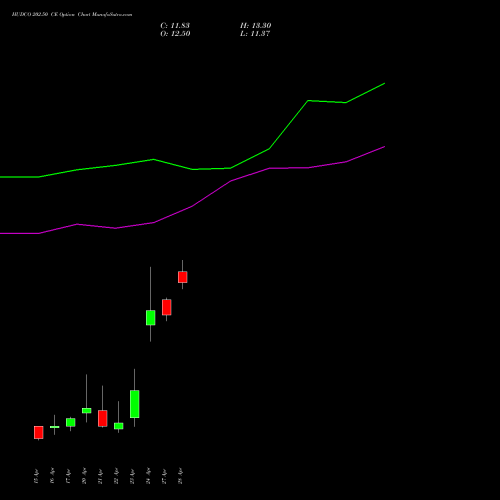The width and height of the screenshot is (500, 500).
Task: Click the chart title text at top left
Action: (x=72, y=15)
